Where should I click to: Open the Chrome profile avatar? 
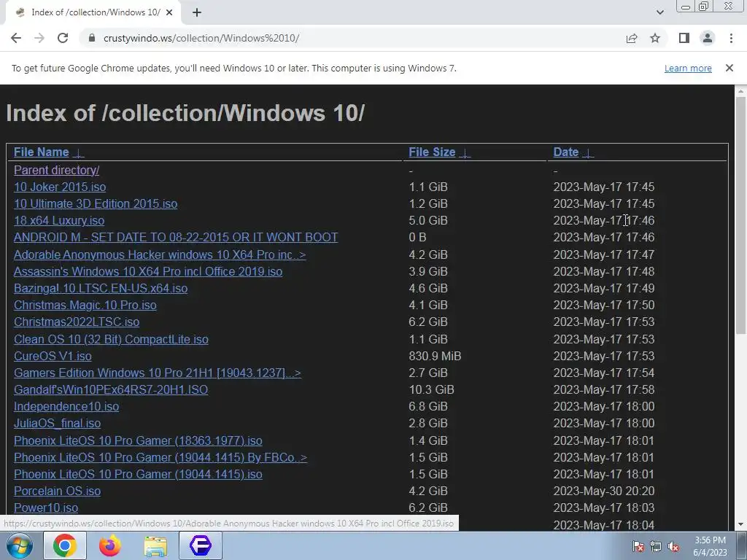(708, 38)
